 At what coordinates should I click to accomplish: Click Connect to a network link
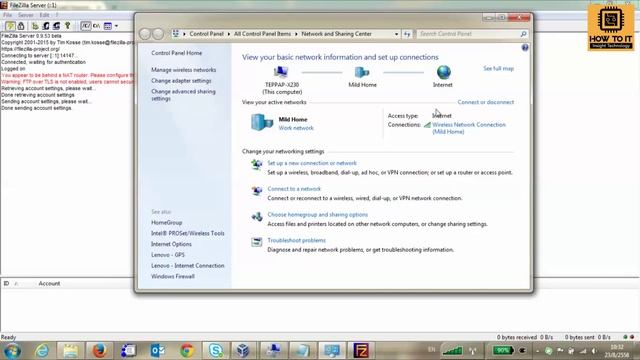click(294, 189)
